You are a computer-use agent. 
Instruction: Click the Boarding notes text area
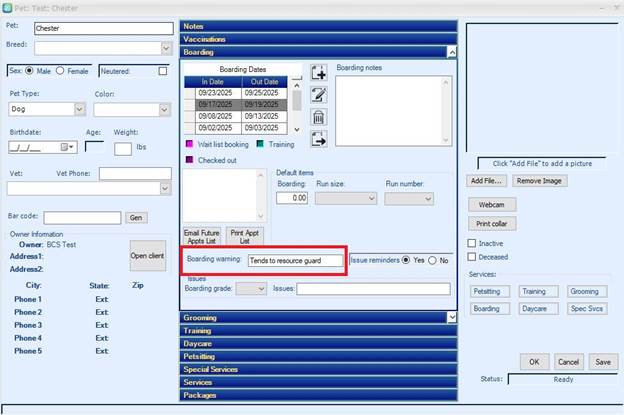tap(394, 111)
